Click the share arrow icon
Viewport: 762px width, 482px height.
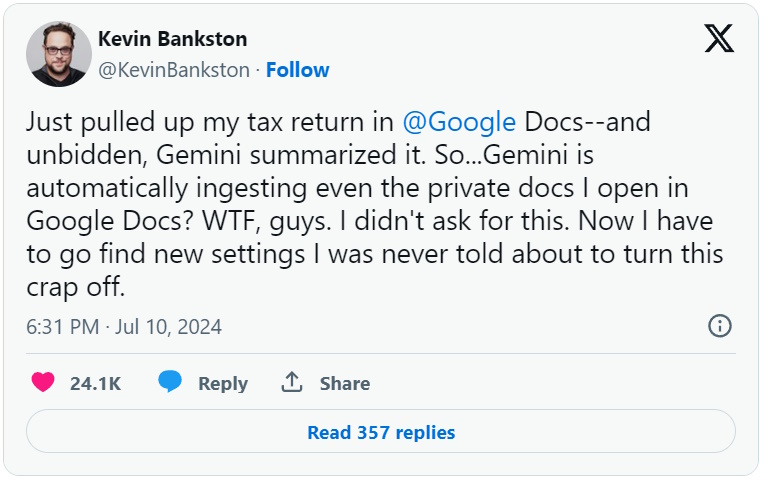(292, 383)
